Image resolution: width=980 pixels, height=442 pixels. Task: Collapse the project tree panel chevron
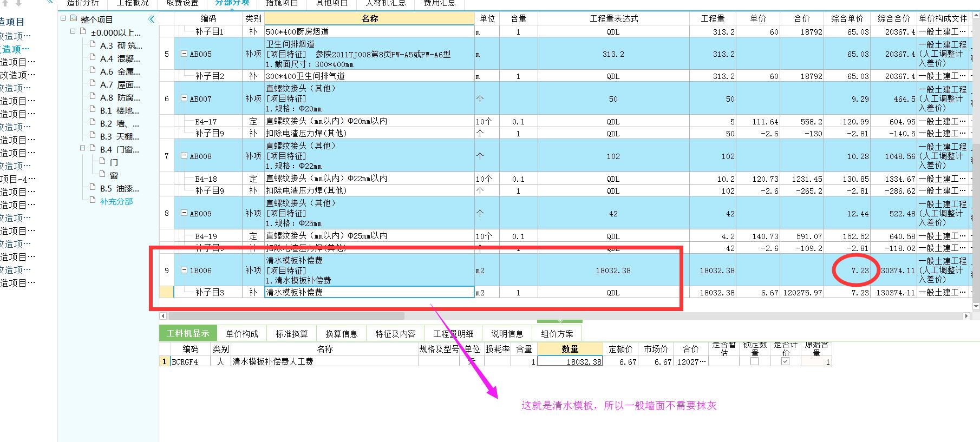click(151, 19)
